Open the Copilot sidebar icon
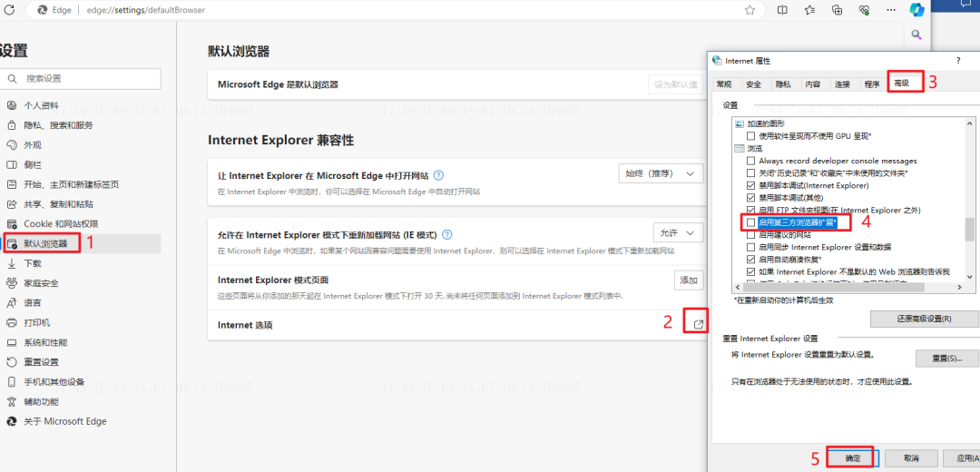 pos(916,10)
